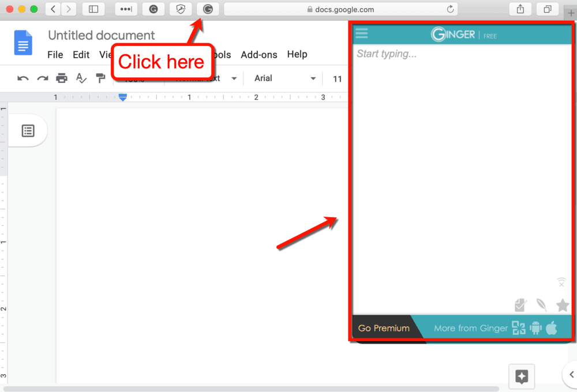This screenshot has height=392, width=577.
Task: Click the font size 11 field
Action: (337, 79)
